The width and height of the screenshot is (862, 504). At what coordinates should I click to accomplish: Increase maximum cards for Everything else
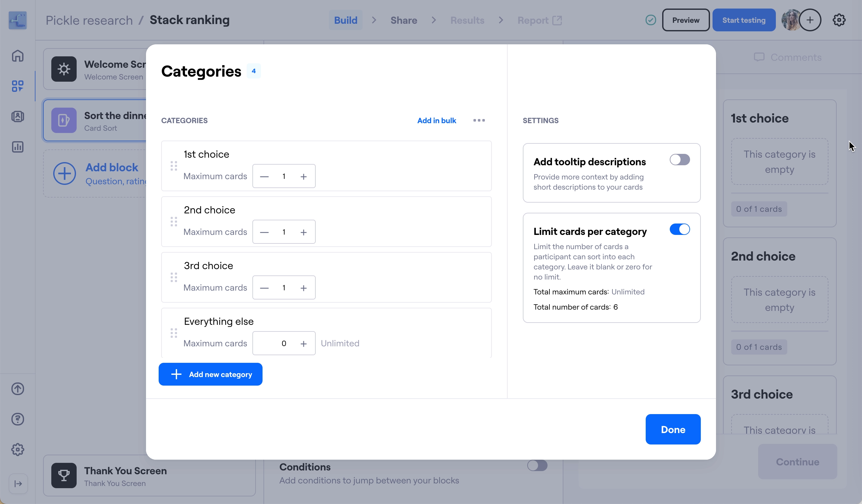303,343
